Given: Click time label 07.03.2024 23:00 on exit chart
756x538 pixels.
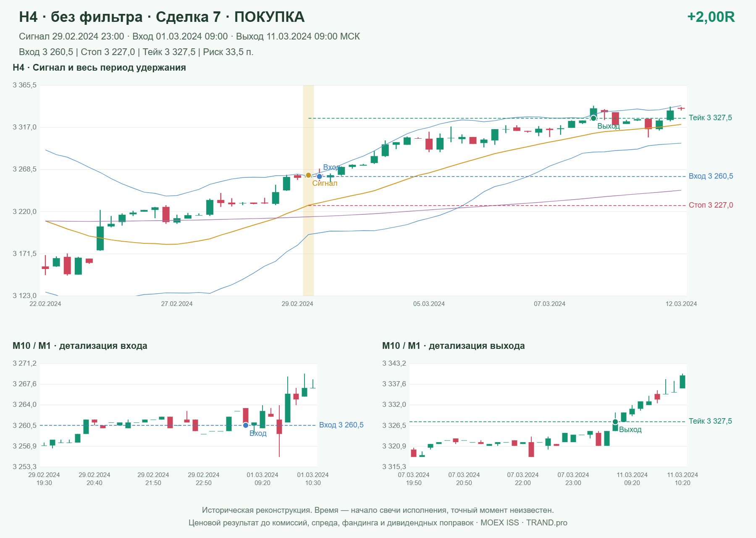Looking at the screenshot, I should (573, 479).
